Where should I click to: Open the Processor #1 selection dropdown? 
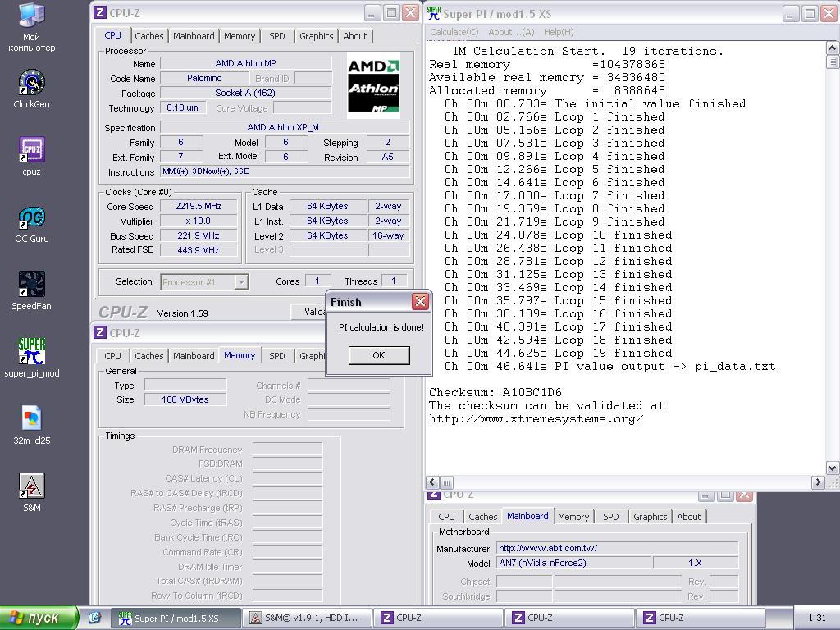pyautogui.click(x=242, y=282)
